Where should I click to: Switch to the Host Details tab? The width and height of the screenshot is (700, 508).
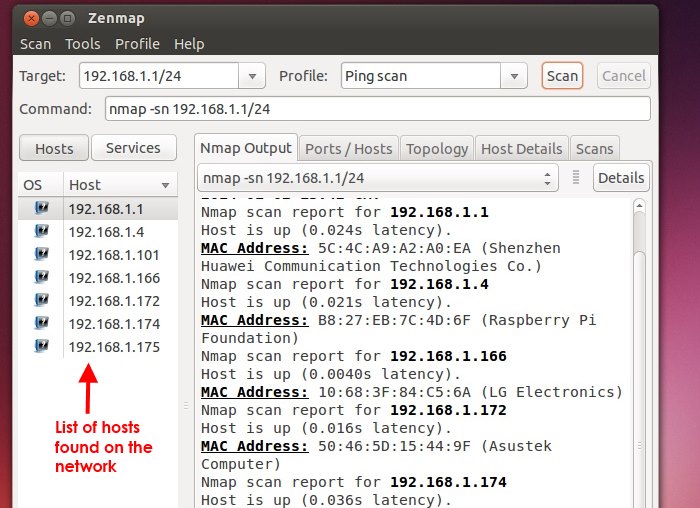522,149
